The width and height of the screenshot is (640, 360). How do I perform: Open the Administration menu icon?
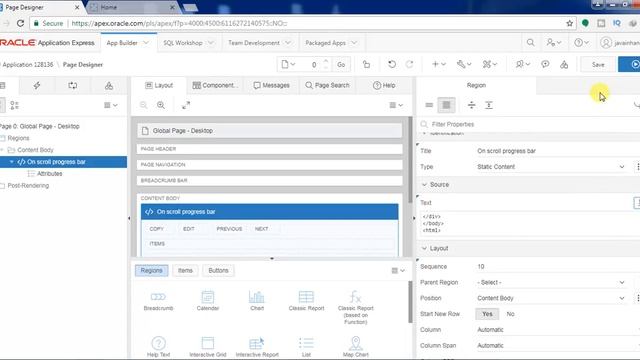553,42
